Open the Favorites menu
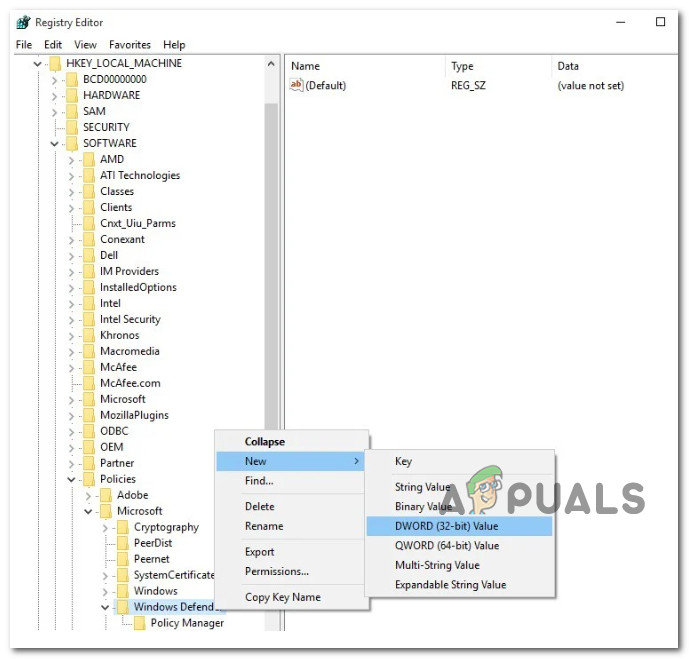The image size is (689, 659). point(130,45)
